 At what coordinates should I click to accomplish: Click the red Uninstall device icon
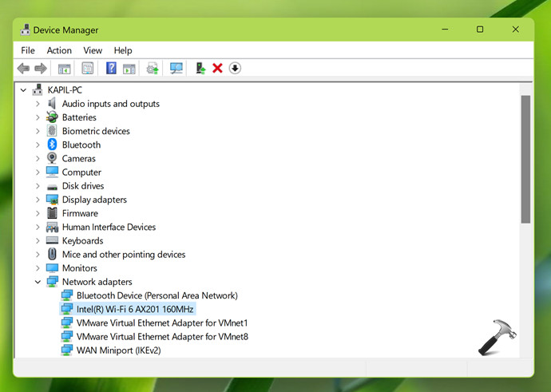click(x=217, y=69)
